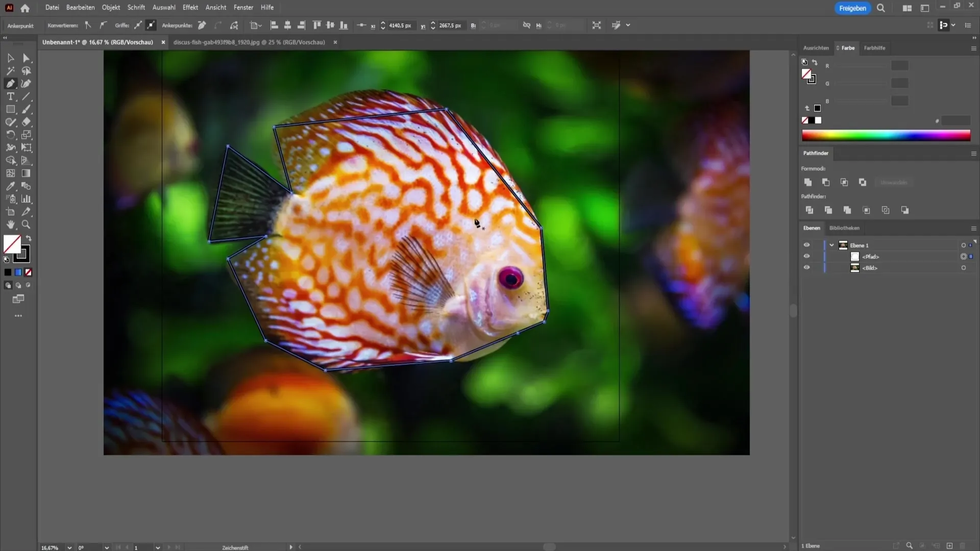Image resolution: width=980 pixels, height=551 pixels.
Task: Click the Pathfinder Divide icon
Action: coord(809,210)
